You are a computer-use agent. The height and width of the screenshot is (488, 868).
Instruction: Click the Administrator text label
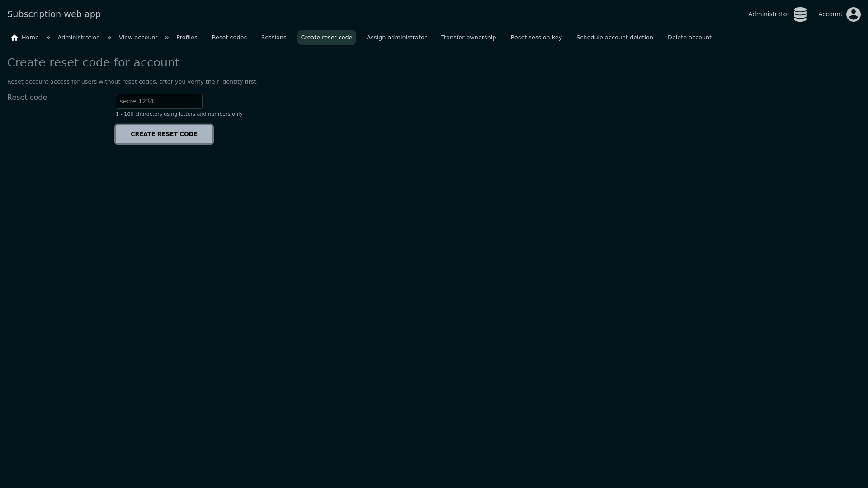click(x=768, y=14)
